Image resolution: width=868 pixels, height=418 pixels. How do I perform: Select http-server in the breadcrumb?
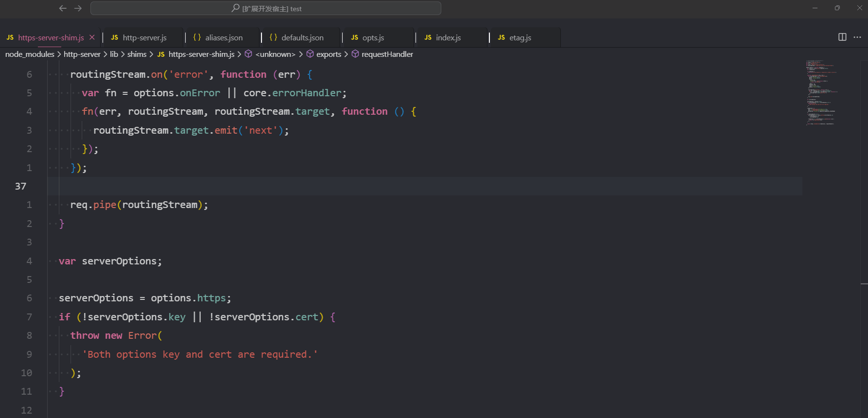[82, 54]
